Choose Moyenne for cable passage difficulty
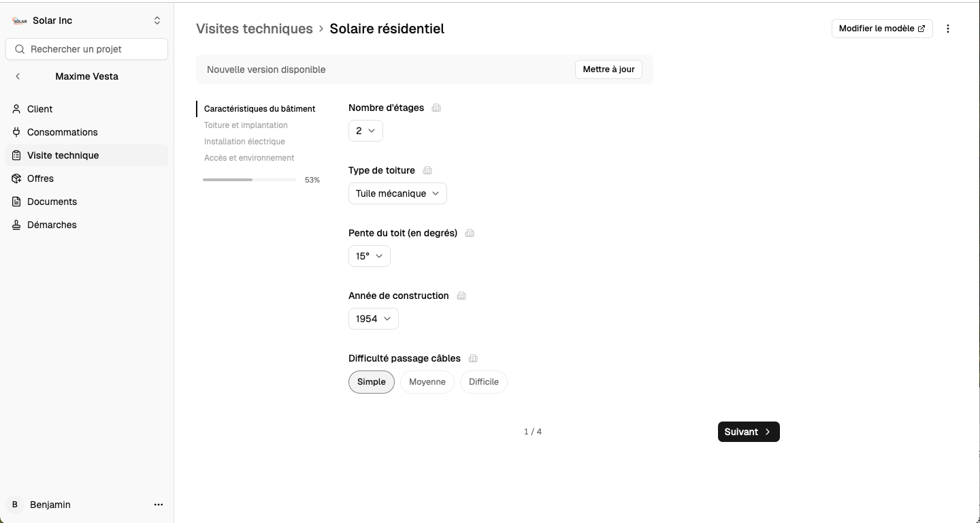Screen dimensions: 980x523 click(x=427, y=382)
